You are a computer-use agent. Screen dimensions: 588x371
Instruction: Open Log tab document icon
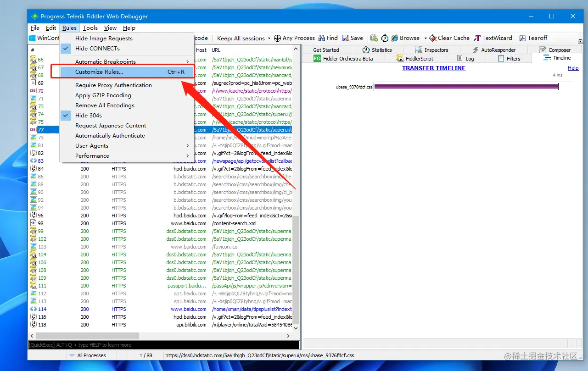(460, 58)
